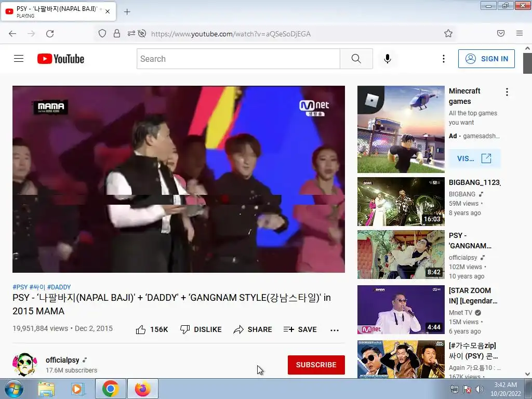The width and height of the screenshot is (532, 399).
Task: Click the SHARE button
Action: click(x=253, y=329)
